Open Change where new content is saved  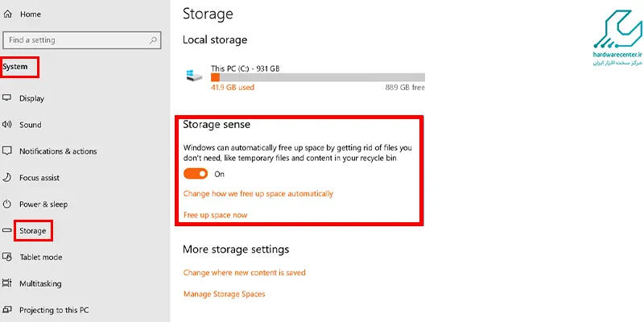coord(245,273)
